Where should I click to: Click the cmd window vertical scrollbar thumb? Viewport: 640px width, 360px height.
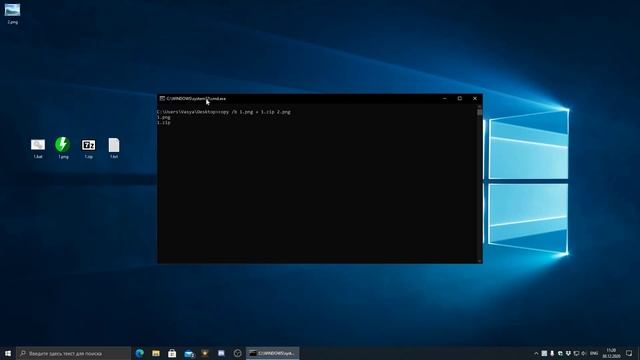pyautogui.click(x=480, y=112)
